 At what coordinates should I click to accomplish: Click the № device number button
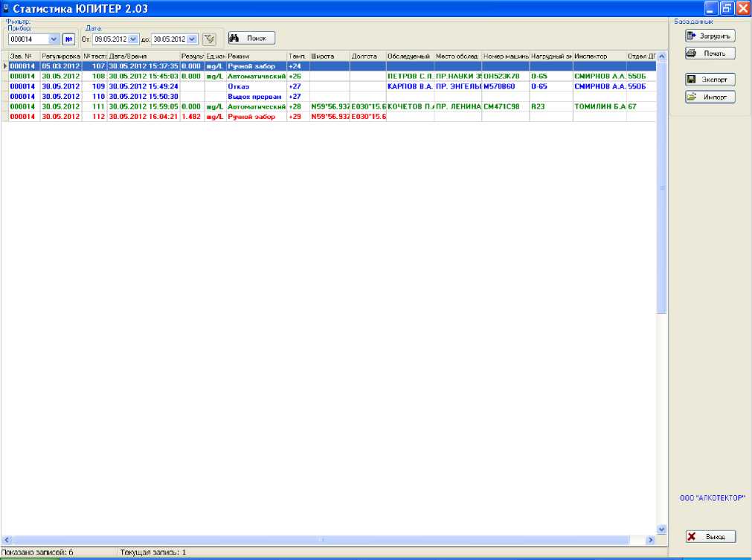[x=68, y=39]
